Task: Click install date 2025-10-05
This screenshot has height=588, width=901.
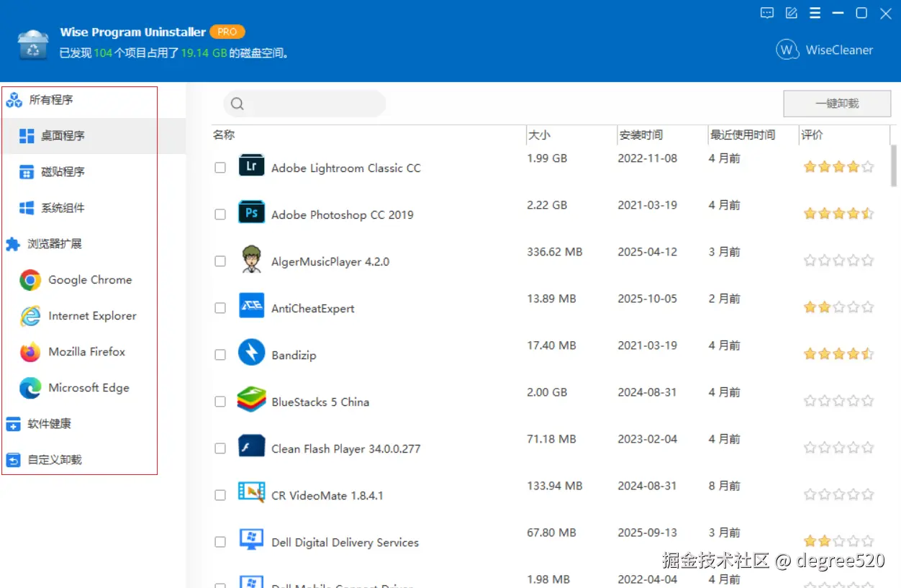Action: coord(647,299)
